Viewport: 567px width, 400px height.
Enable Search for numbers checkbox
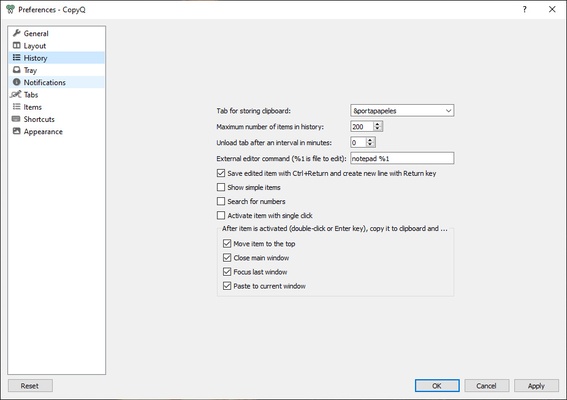coord(221,201)
